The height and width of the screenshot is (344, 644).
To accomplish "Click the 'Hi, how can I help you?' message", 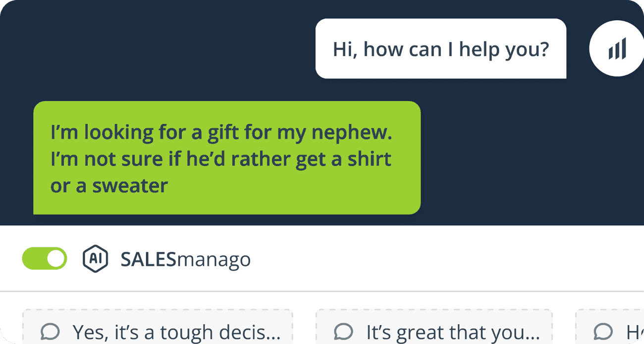I will click(x=440, y=49).
